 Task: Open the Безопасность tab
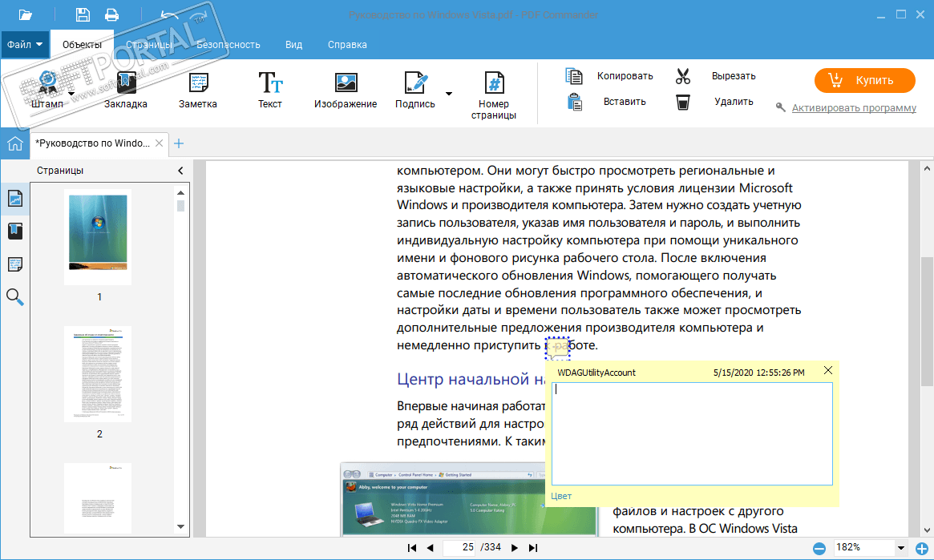pyautogui.click(x=228, y=45)
